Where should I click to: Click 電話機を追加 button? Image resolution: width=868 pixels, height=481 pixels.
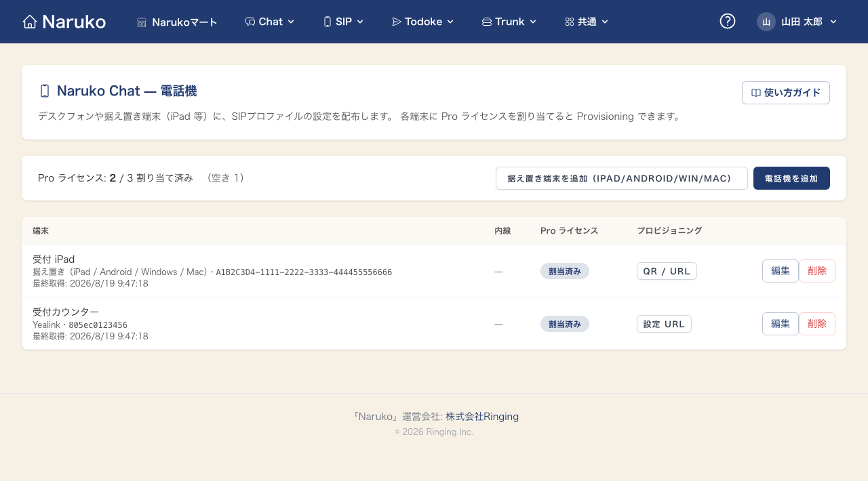pos(791,178)
